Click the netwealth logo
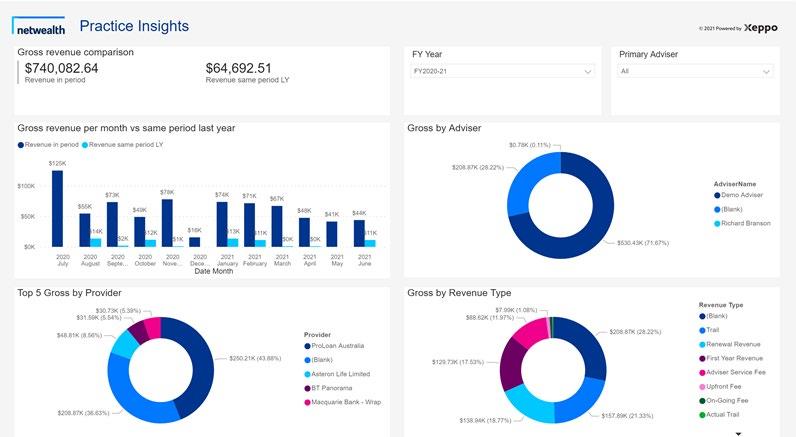 (39, 26)
